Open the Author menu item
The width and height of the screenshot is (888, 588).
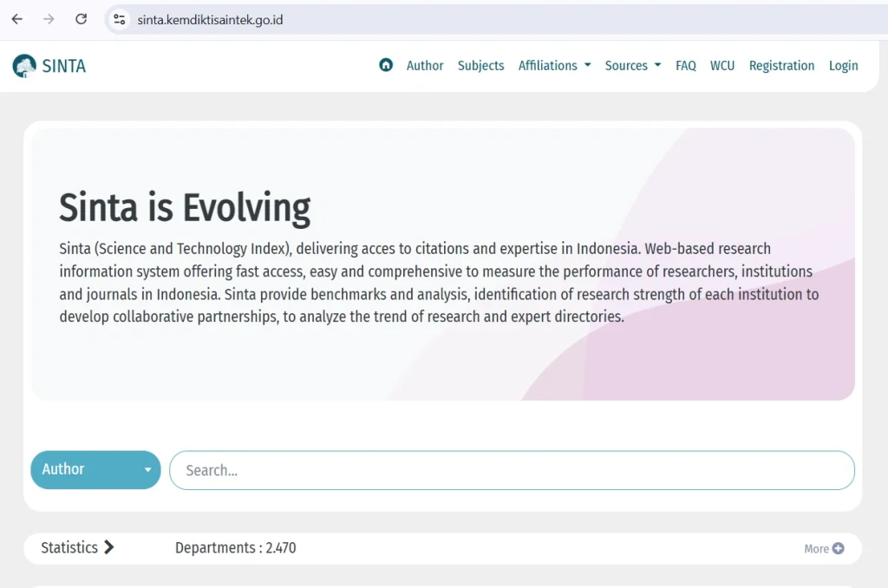425,66
